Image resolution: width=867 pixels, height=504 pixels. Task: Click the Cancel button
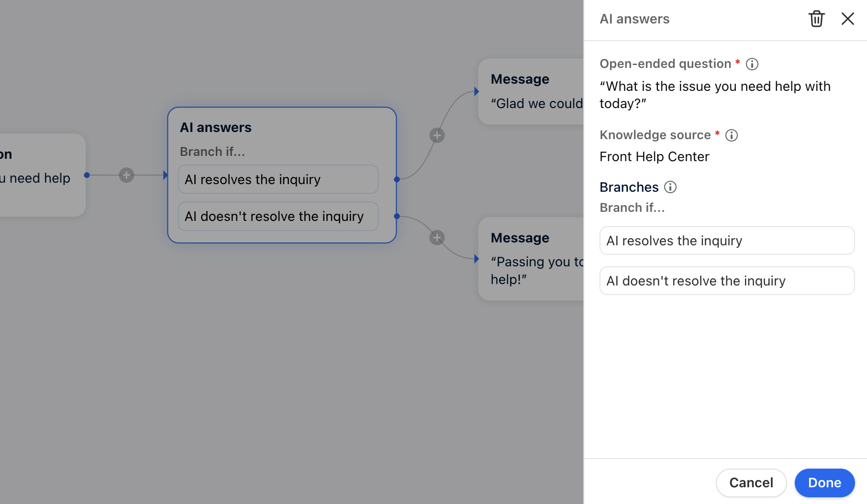pos(751,483)
